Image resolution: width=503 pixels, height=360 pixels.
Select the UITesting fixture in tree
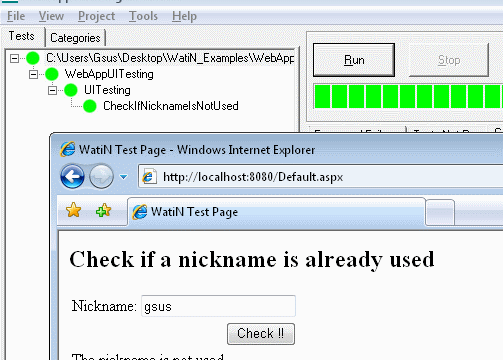point(107,90)
